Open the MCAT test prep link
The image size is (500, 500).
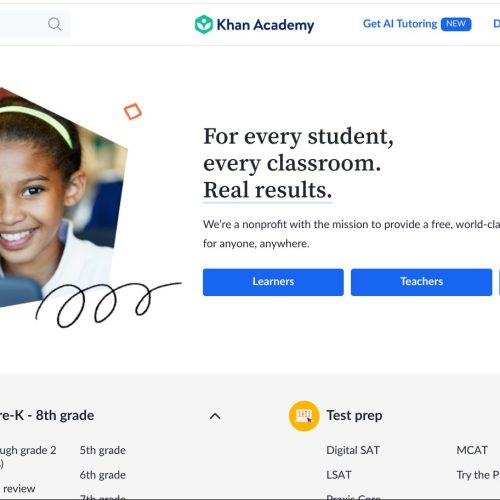pos(472,450)
